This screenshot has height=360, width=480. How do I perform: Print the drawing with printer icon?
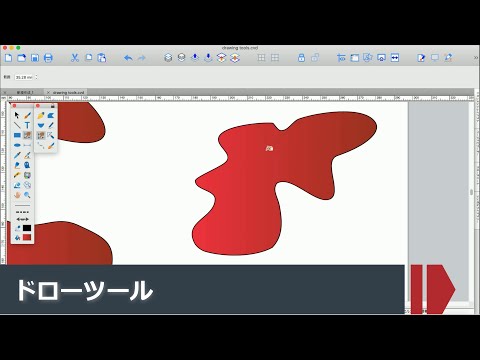[48, 58]
